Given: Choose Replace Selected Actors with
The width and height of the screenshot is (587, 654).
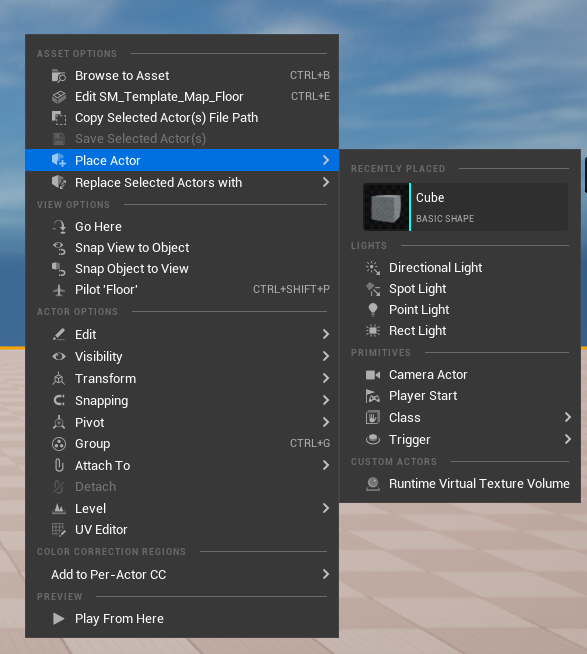Looking at the screenshot, I should click(x=182, y=182).
